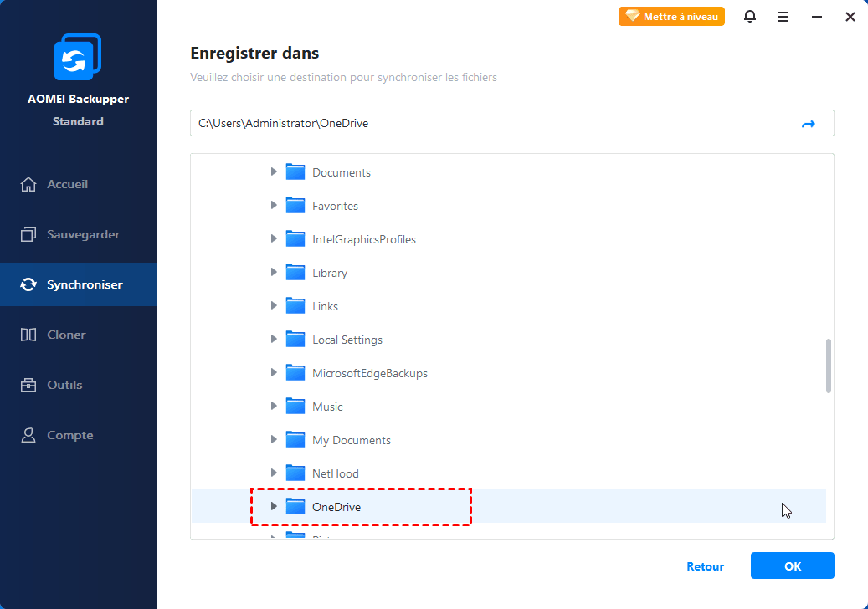Expand the Favorites folder node
The image size is (868, 609).
(x=274, y=206)
